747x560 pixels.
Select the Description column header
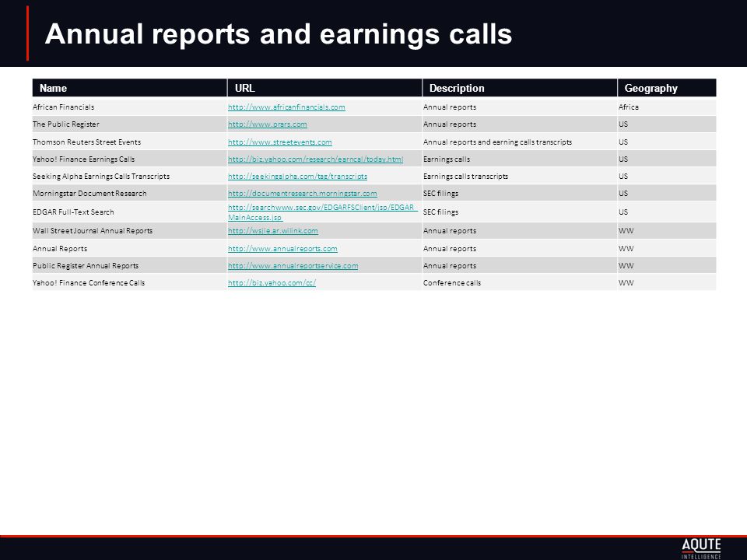[520, 88]
